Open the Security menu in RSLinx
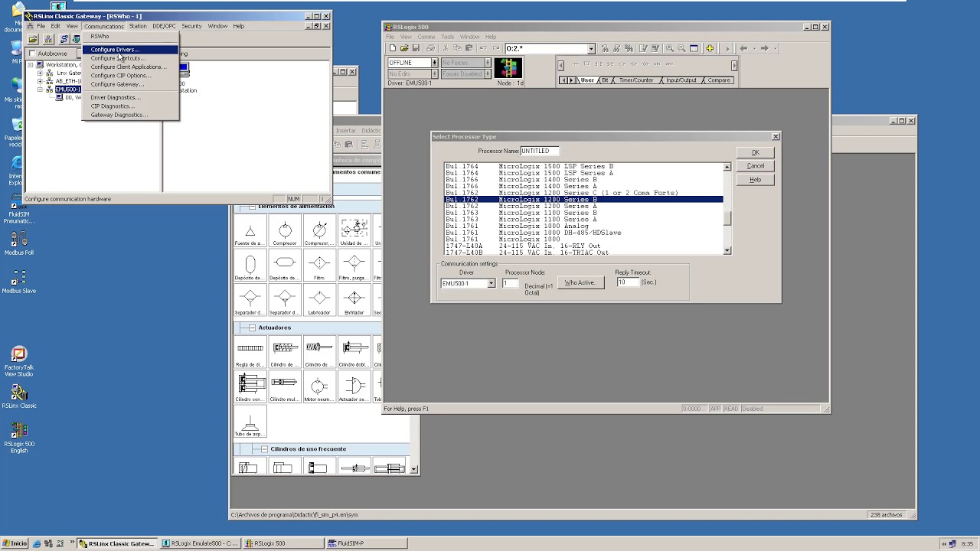The width and height of the screenshot is (980, 551). pos(191,26)
